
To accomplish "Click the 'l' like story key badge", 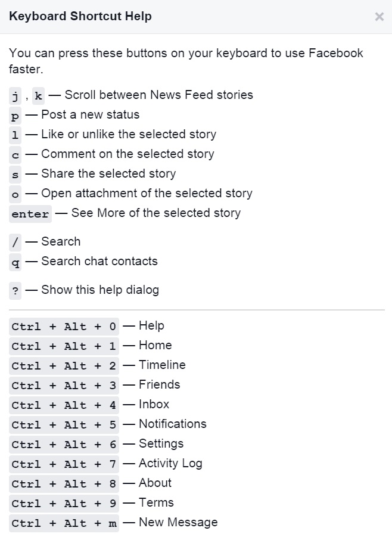I will pos(15,135).
